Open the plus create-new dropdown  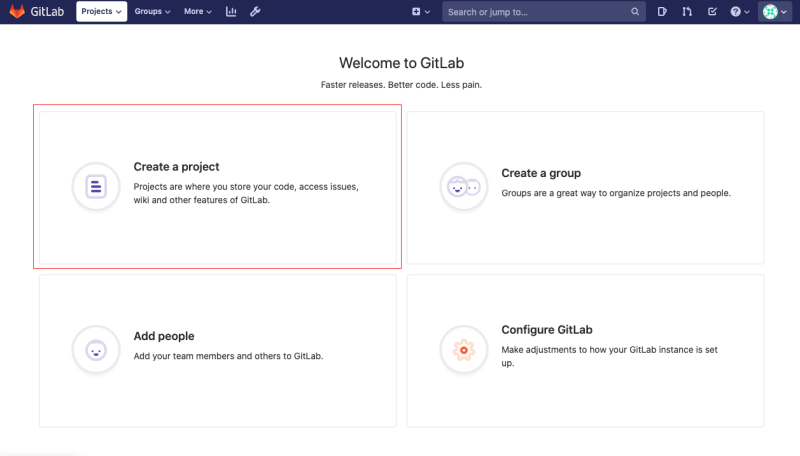coord(421,12)
